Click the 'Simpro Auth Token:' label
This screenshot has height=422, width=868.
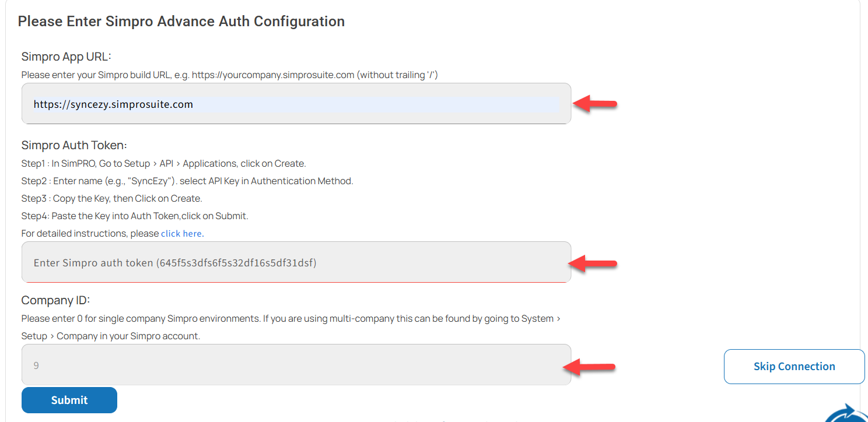pos(74,145)
